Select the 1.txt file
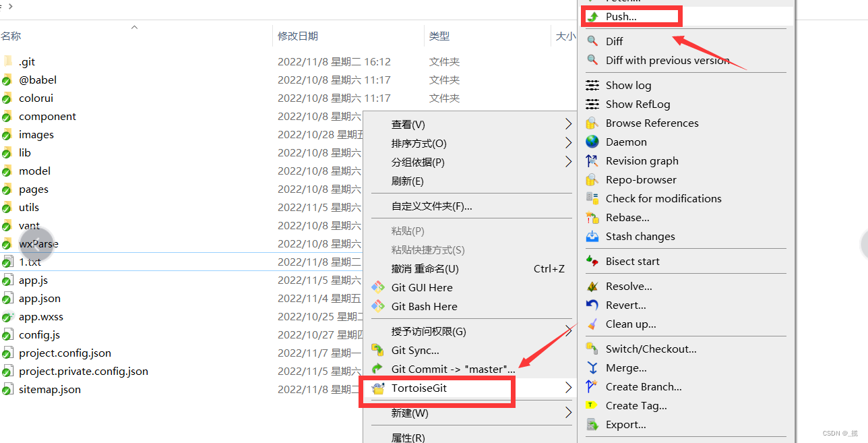The width and height of the screenshot is (868, 443). click(x=30, y=262)
